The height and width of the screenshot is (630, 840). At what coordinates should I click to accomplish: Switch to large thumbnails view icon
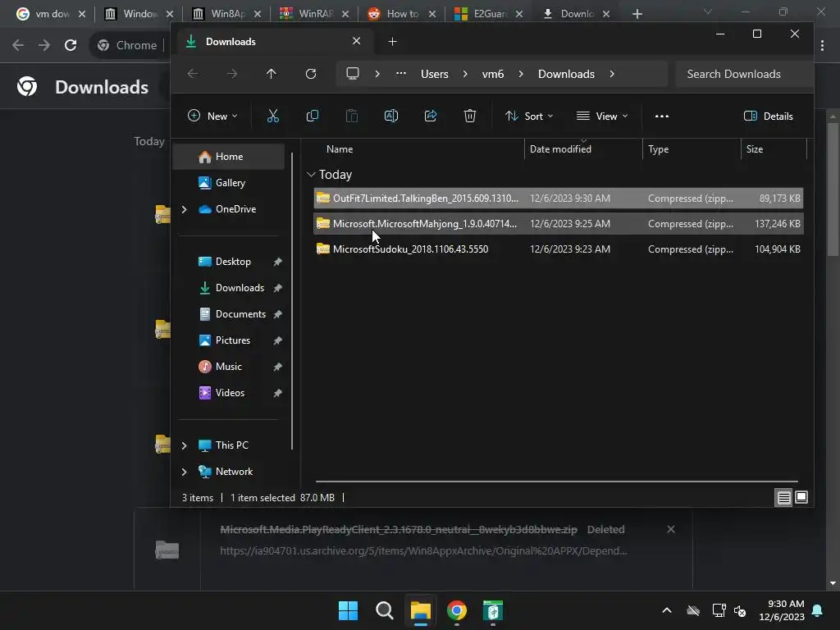(x=801, y=498)
